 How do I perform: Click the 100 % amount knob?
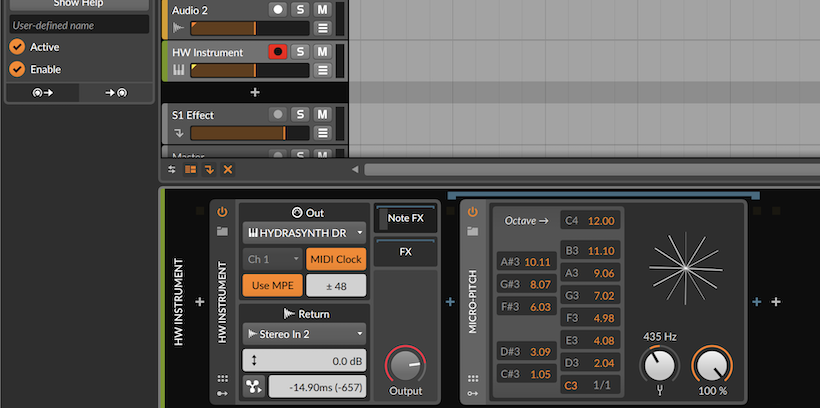pos(712,365)
